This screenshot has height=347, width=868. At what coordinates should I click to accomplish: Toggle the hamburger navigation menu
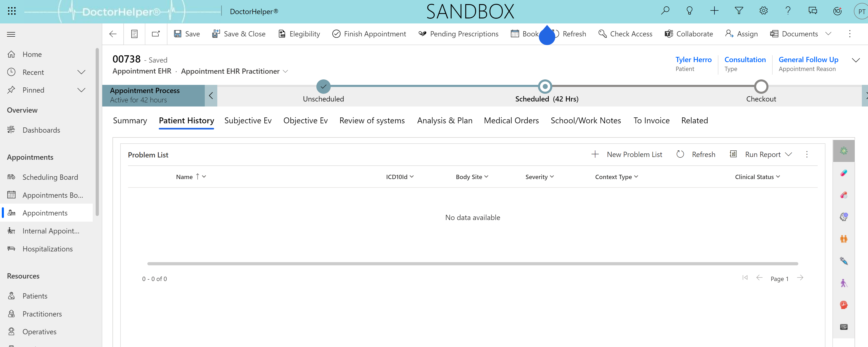tap(11, 34)
